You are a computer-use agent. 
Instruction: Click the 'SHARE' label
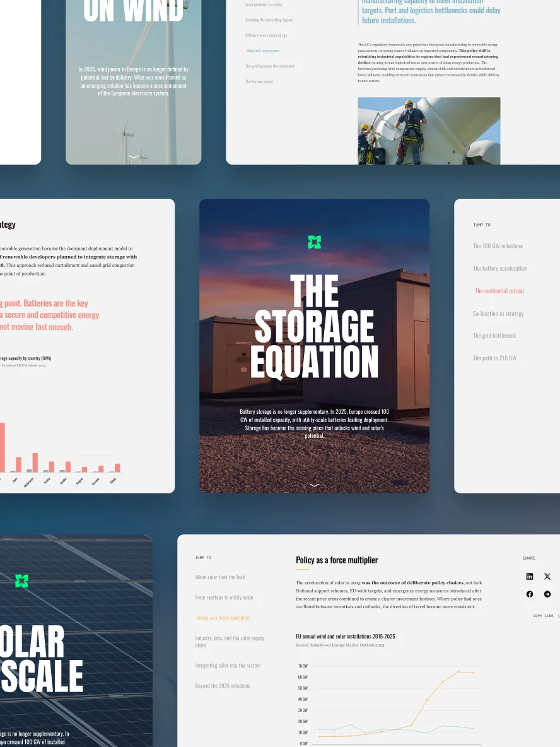tap(529, 558)
